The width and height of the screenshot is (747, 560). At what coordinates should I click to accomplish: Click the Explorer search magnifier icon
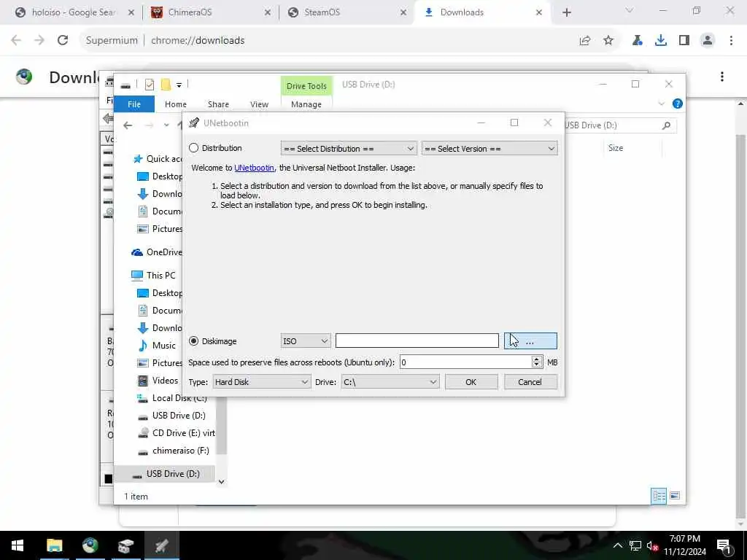click(x=666, y=125)
